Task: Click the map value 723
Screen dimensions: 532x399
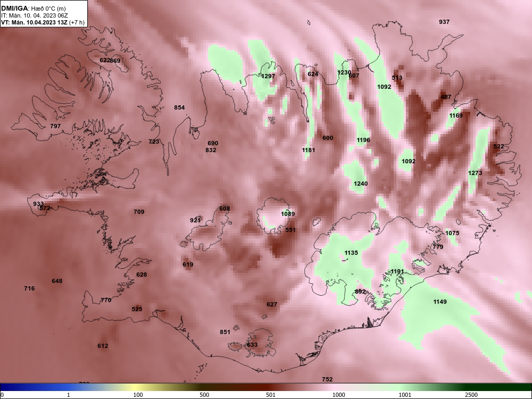Action: (x=154, y=142)
